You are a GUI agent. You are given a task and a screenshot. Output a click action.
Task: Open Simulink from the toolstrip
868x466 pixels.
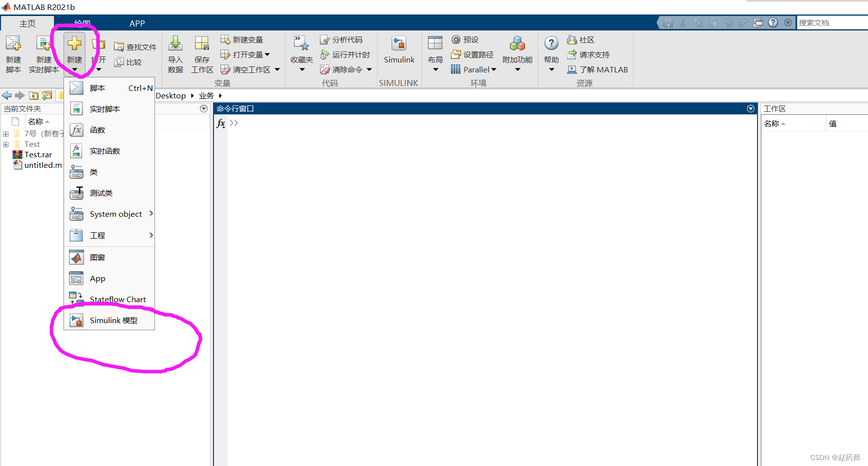[x=399, y=49]
